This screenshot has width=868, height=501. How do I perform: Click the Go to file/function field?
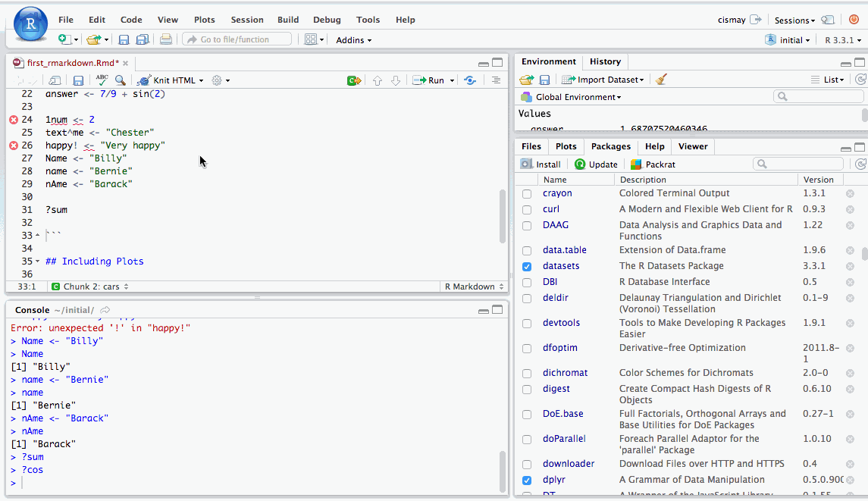coord(237,39)
